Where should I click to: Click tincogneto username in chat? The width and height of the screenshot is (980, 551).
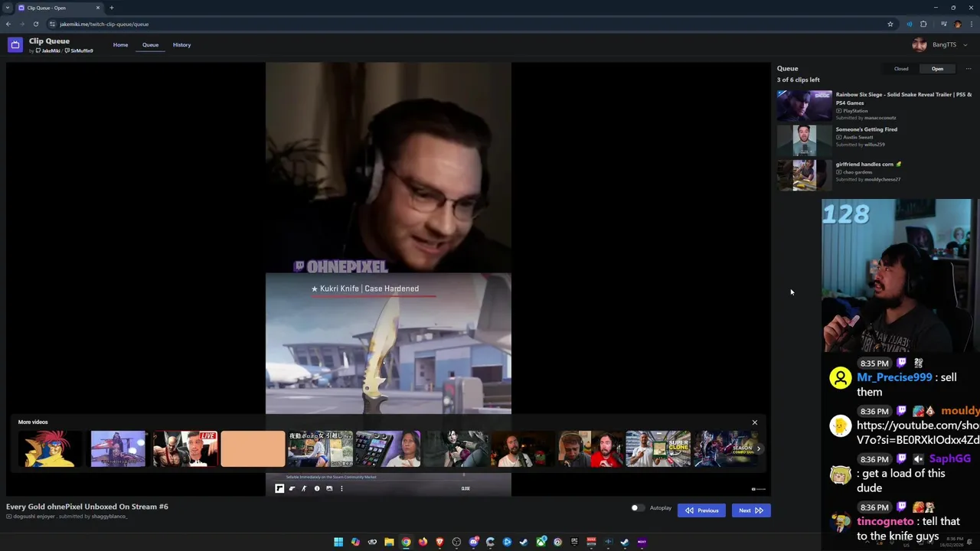(x=885, y=521)
